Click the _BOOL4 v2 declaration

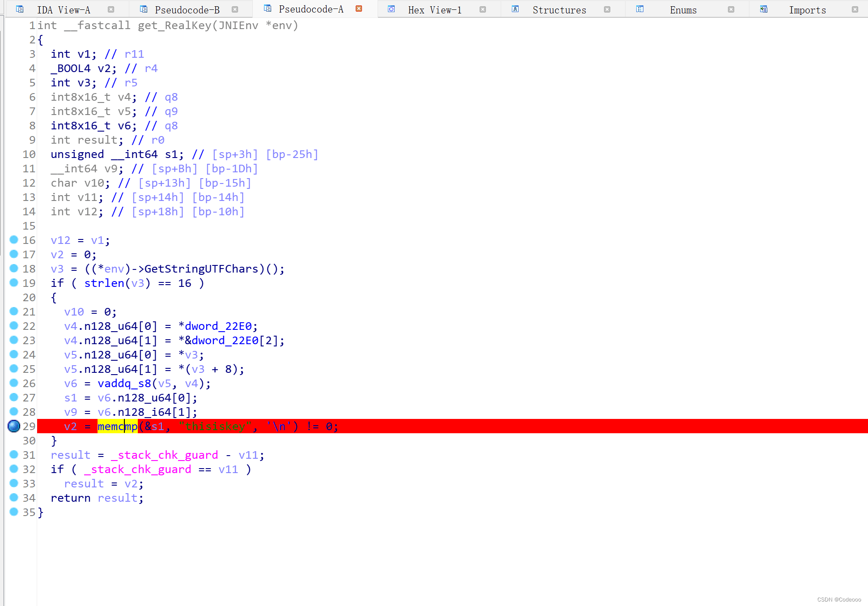(x=84, y=68)
